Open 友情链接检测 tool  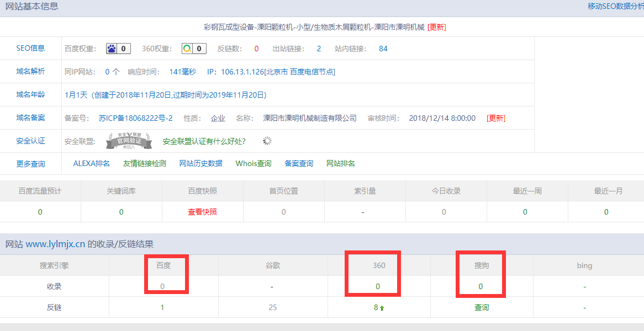145,163
